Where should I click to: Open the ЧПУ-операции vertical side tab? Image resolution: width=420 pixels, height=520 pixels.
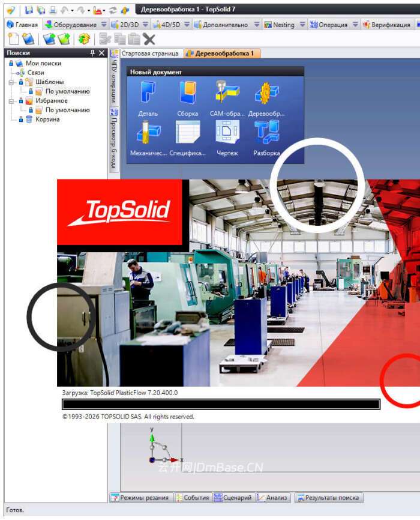(x=114, y=77)
